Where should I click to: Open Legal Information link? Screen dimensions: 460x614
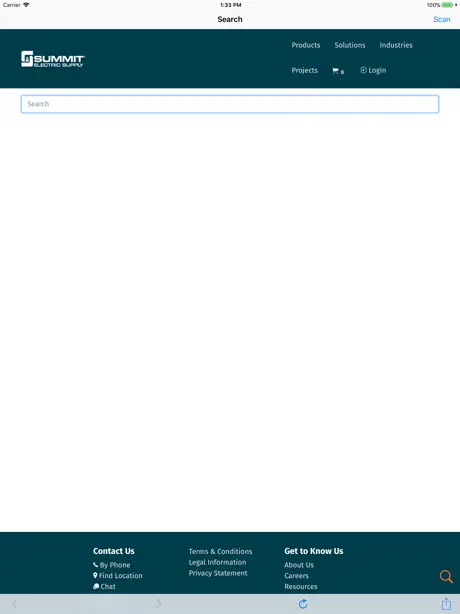[x=217, y=562]
